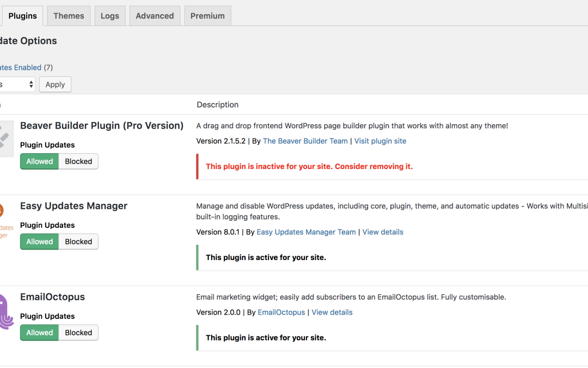Image resolution: width=588 pixels, height=368 pixels.
Task: Set Beaver Builder plugin updates to Blocked
Action: coord(78,161)
